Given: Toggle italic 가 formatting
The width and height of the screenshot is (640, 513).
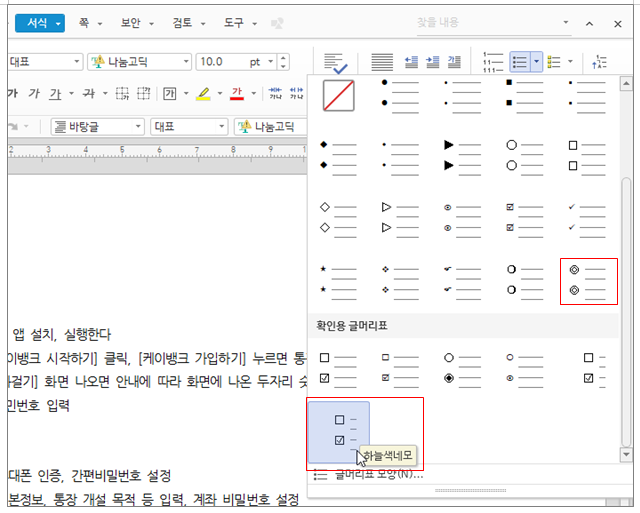Looking at the screenshot, I should (34, 93).
